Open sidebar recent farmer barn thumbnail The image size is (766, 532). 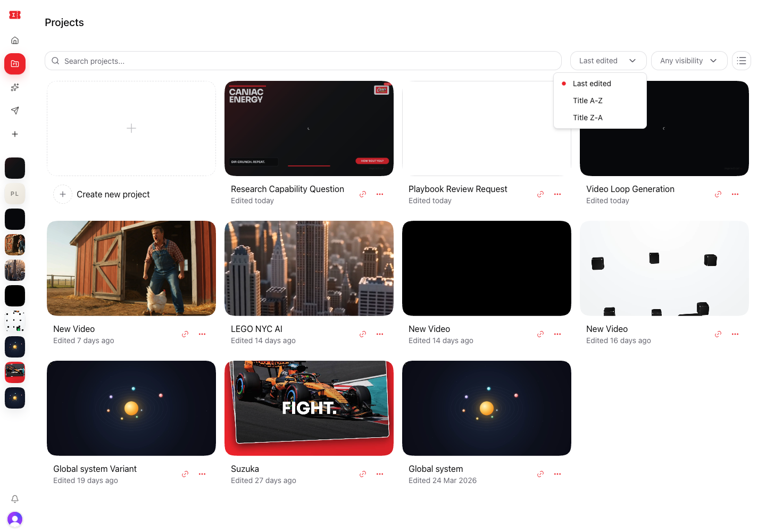tap(15, 245)
